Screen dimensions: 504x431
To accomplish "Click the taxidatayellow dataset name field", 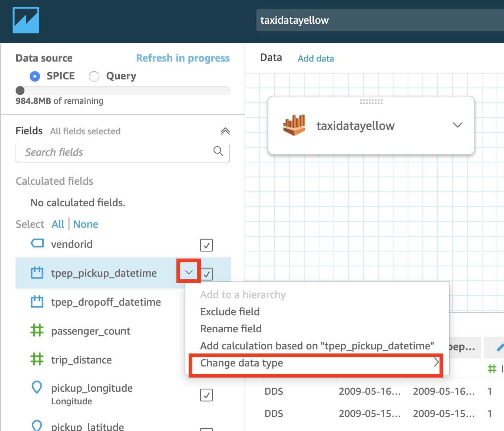I will pos(380,20).
